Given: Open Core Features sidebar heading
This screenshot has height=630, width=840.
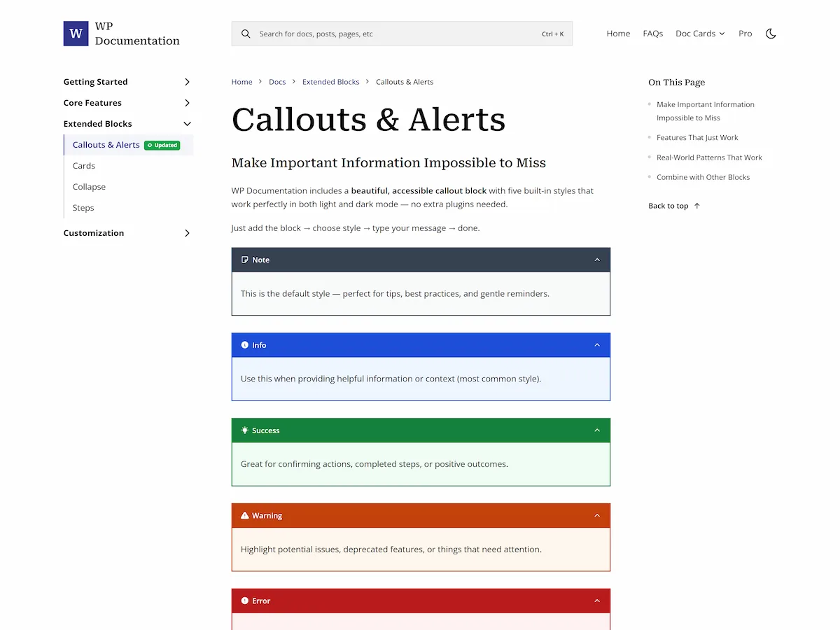Looking at the screenshot, I should [92, 103].
